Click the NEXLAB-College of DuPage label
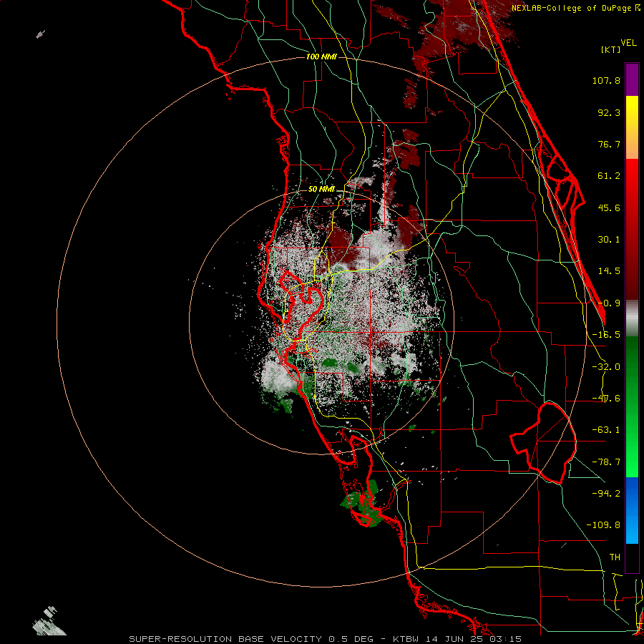 pos(576,8)
